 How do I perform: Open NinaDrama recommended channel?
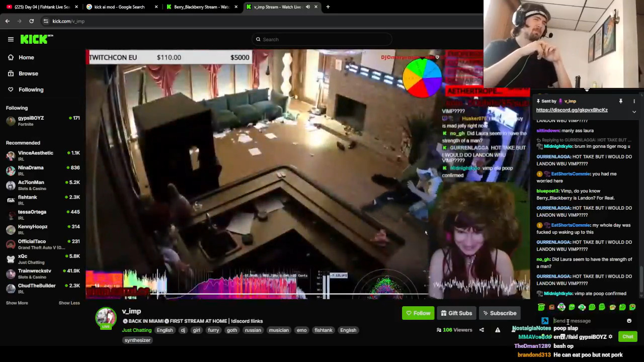point(43,170)
